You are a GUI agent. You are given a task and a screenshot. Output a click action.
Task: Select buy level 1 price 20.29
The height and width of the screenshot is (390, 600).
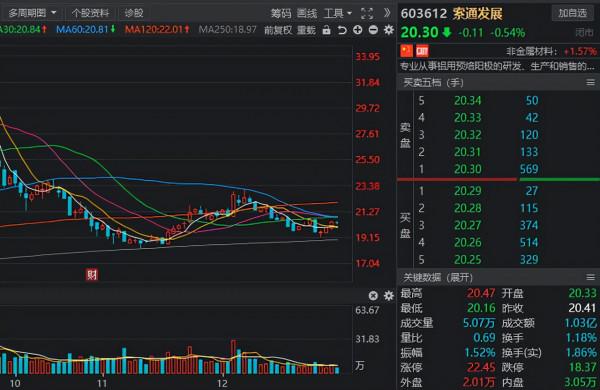[x=468, y=191]
